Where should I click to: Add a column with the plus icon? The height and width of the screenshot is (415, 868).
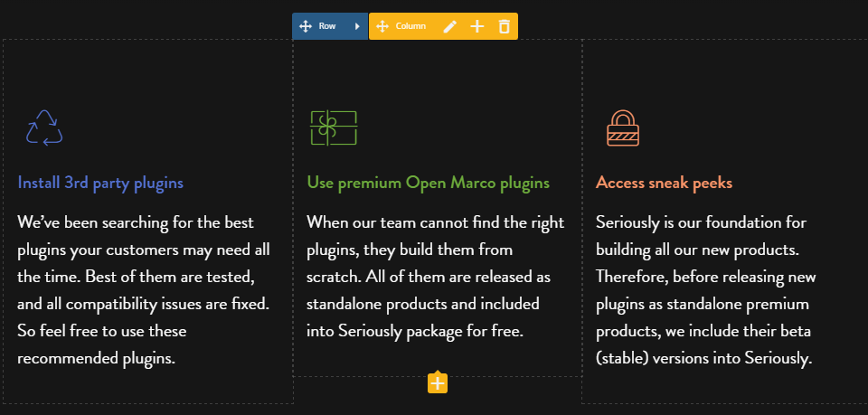[476, 26]
